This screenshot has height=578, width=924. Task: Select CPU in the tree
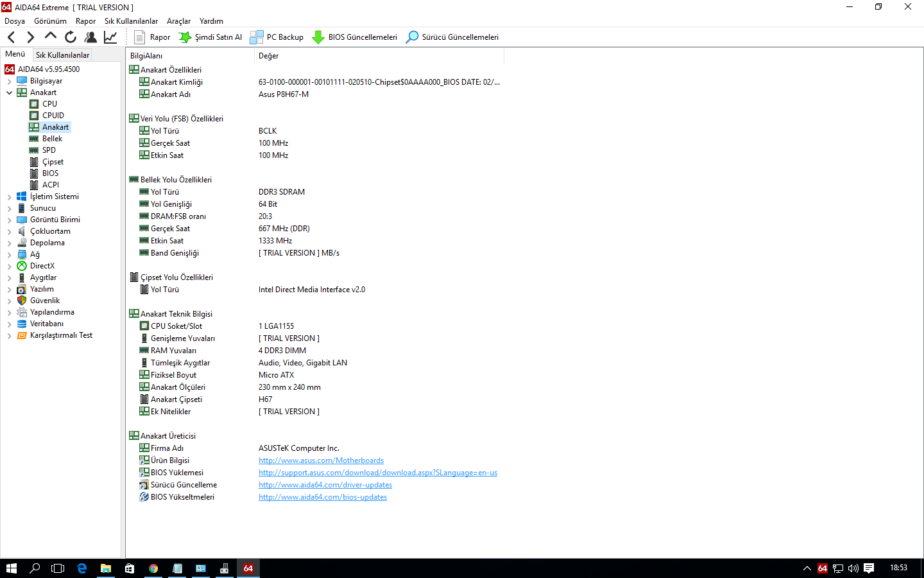49,104
